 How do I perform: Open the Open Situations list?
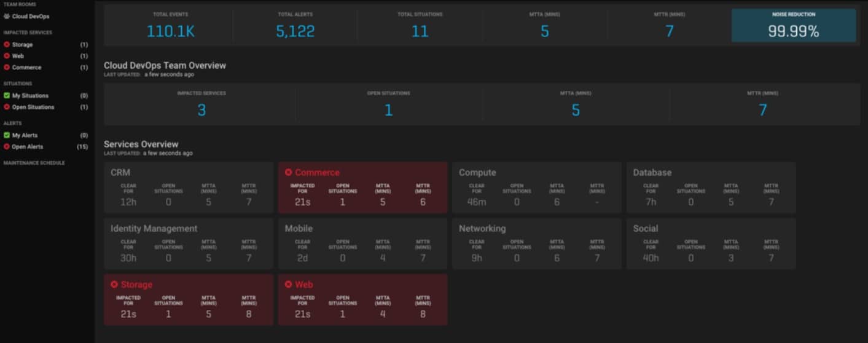click(33, 107)
